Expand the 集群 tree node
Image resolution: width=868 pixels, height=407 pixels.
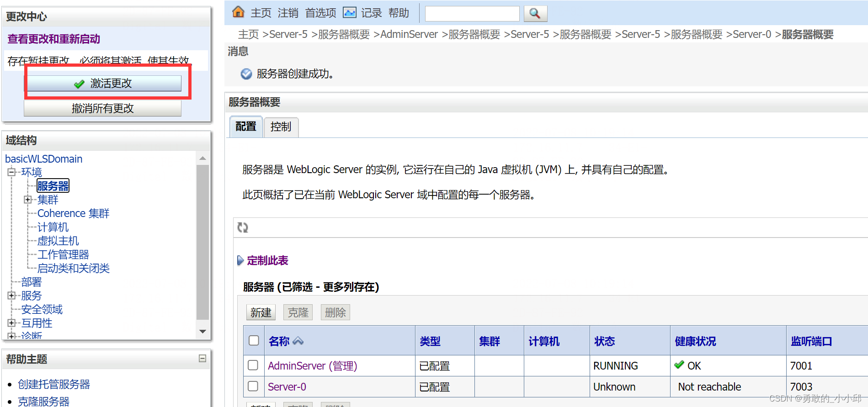pyautogui.click(x=28, y=200)
